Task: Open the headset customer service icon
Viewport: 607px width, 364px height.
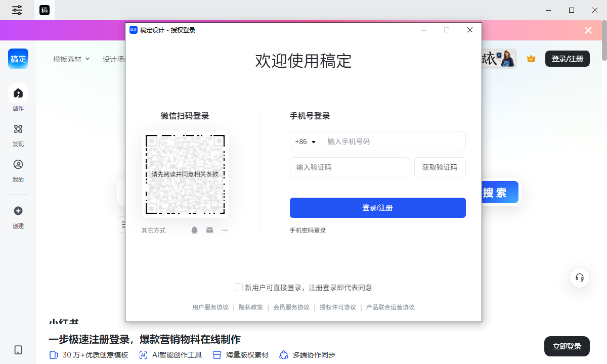Action: 580,278
